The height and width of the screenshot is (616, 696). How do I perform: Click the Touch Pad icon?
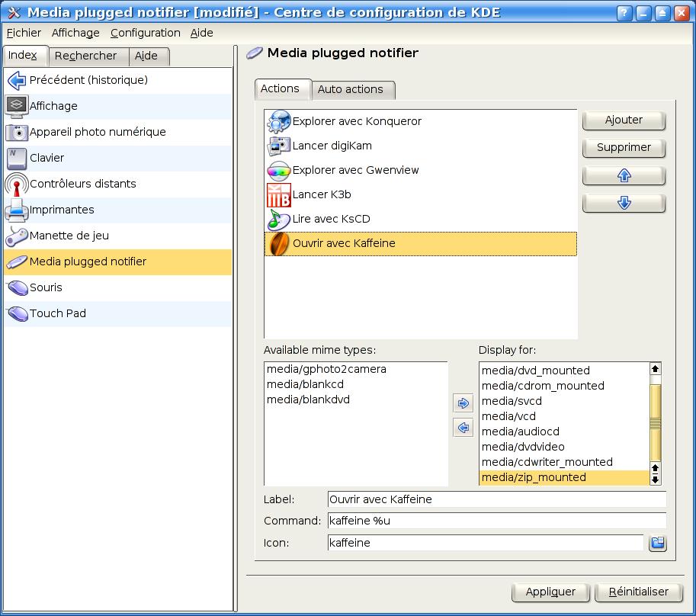[x=18, y=314]
